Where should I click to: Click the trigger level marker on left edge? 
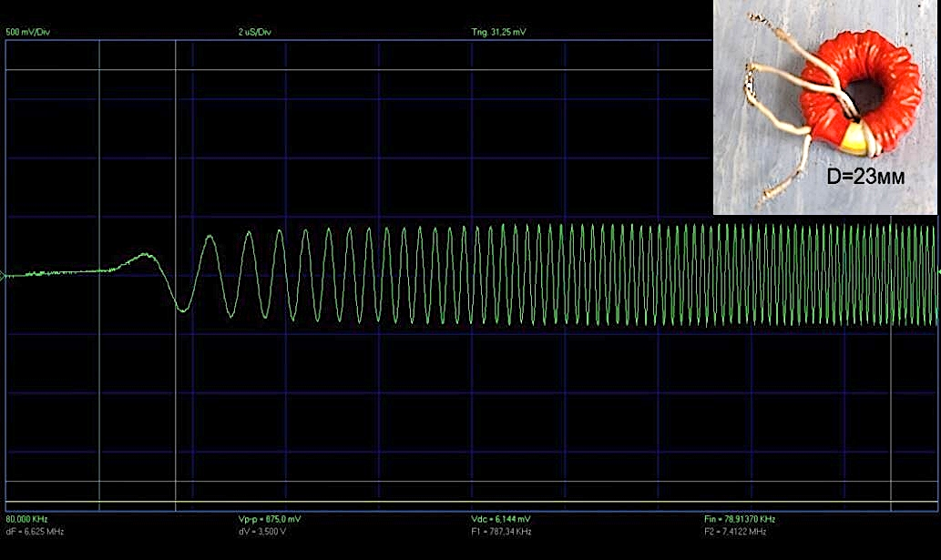(x=3, y=274)
